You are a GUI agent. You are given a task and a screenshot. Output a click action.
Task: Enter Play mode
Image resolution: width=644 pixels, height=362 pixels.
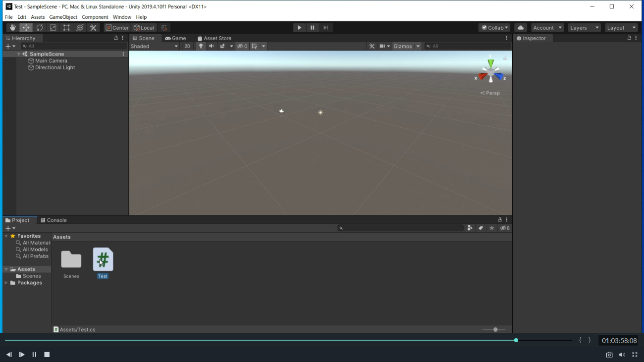[299, 27]
